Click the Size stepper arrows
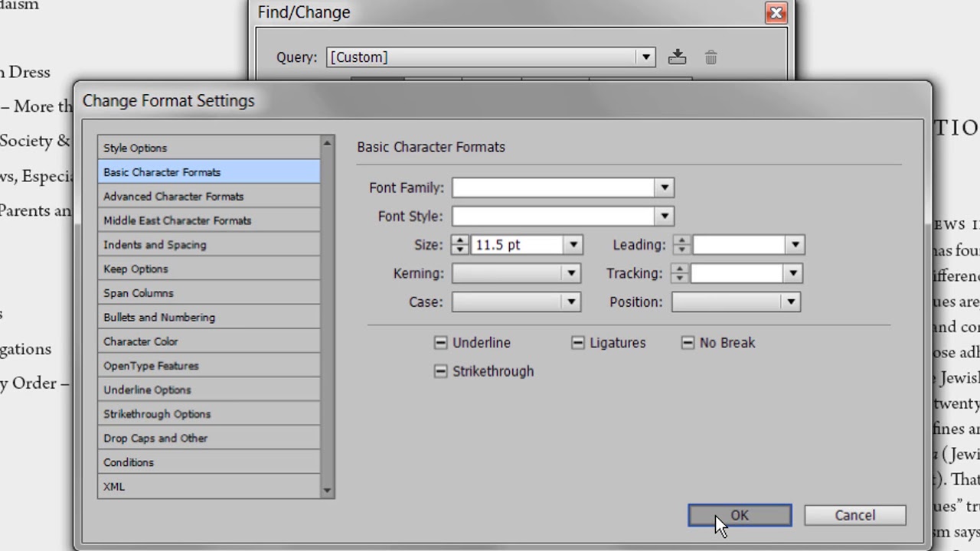980x551 pixels. point(459,245)
